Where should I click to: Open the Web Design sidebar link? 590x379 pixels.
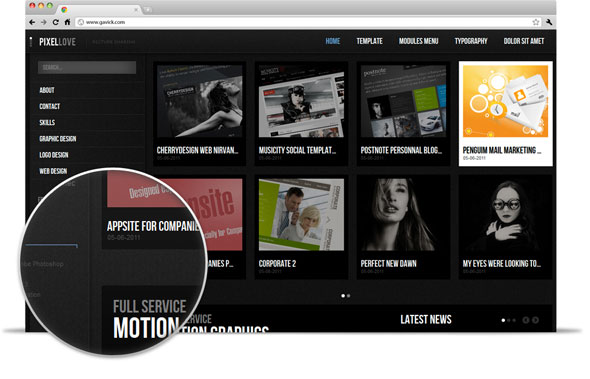point(53,171)
